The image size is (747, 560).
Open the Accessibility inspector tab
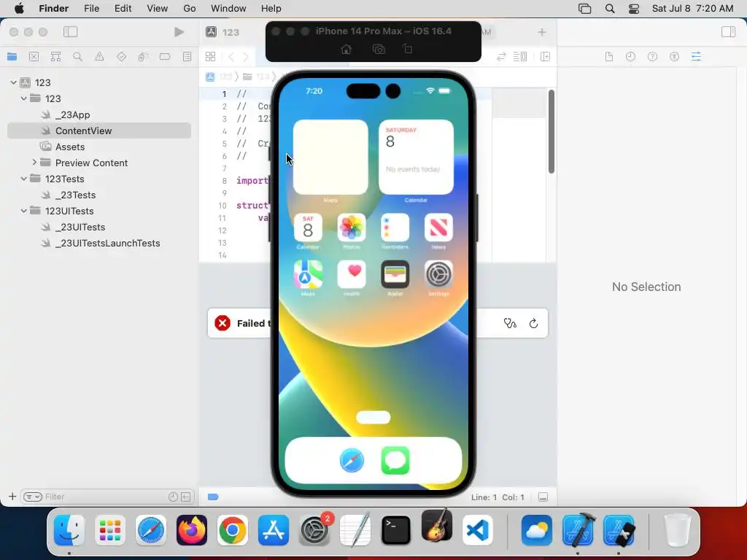[674, 57]
